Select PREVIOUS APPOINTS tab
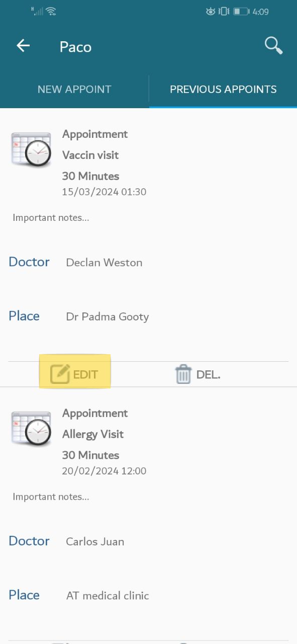 tap(223, 90)
